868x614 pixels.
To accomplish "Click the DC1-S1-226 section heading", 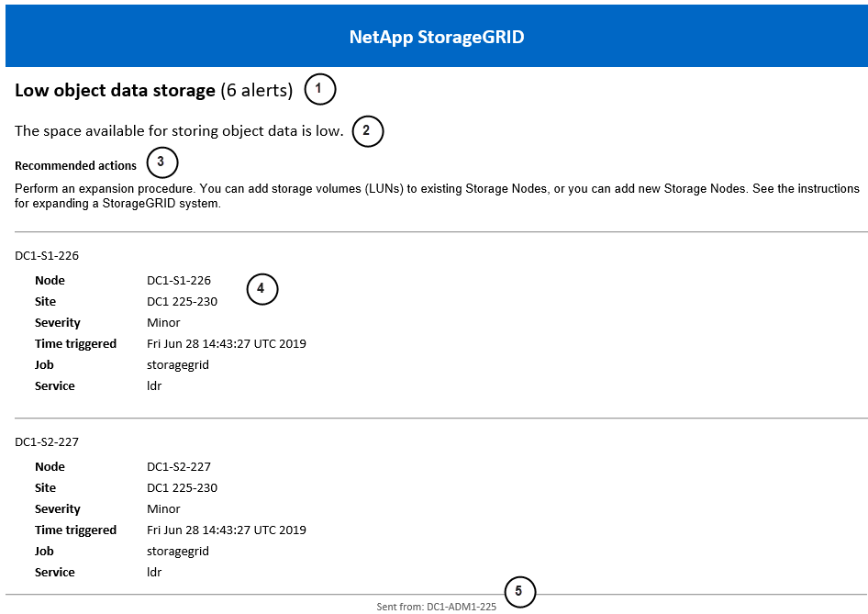I will coord(47,255).
